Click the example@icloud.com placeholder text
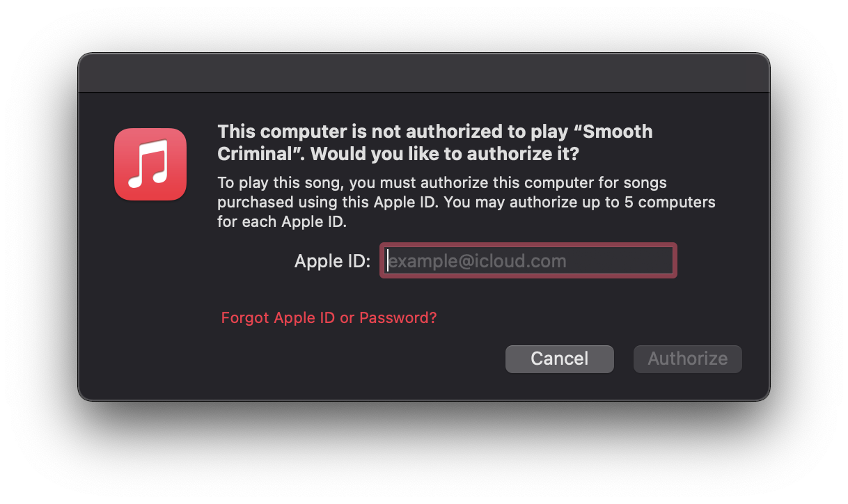Viewport: 848px width, 504px height. tap(476, 261)
